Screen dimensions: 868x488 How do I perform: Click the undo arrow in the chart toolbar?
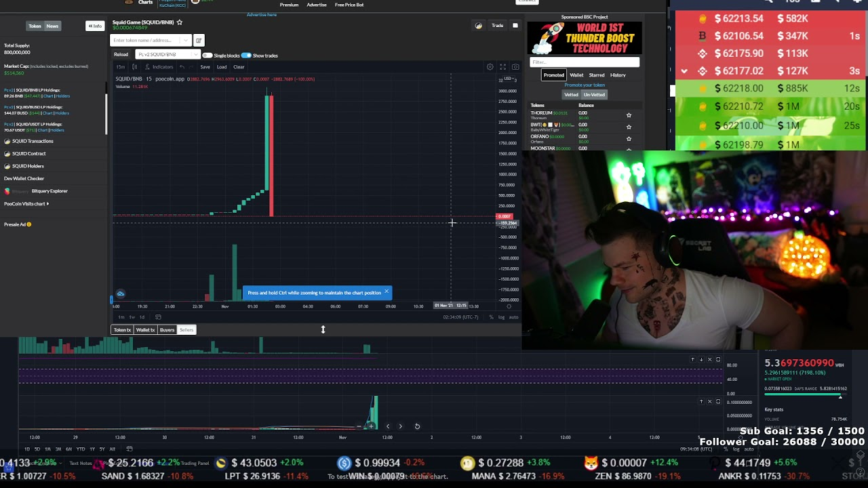click(180, 66)
